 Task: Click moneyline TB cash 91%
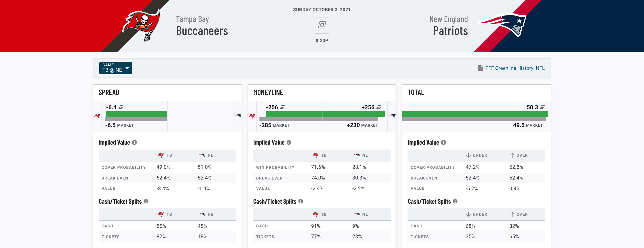click(316, 226)
